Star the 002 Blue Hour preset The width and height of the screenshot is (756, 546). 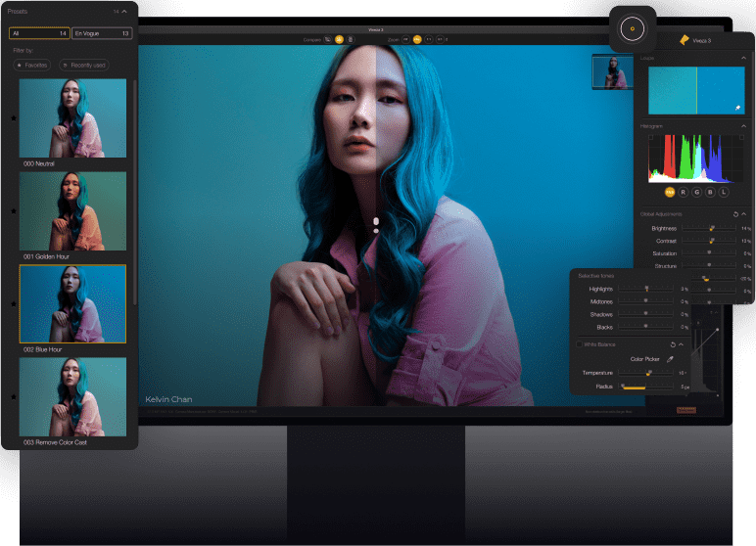pos(13,303)
